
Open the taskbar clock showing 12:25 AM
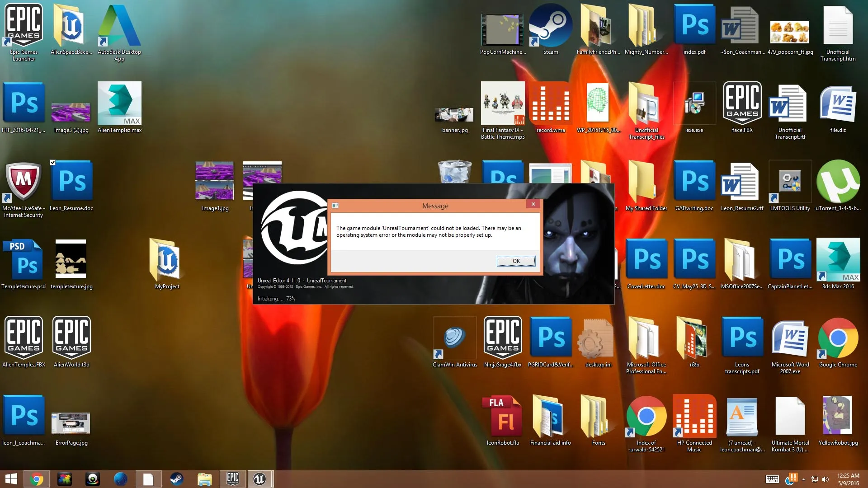(848, 479)
